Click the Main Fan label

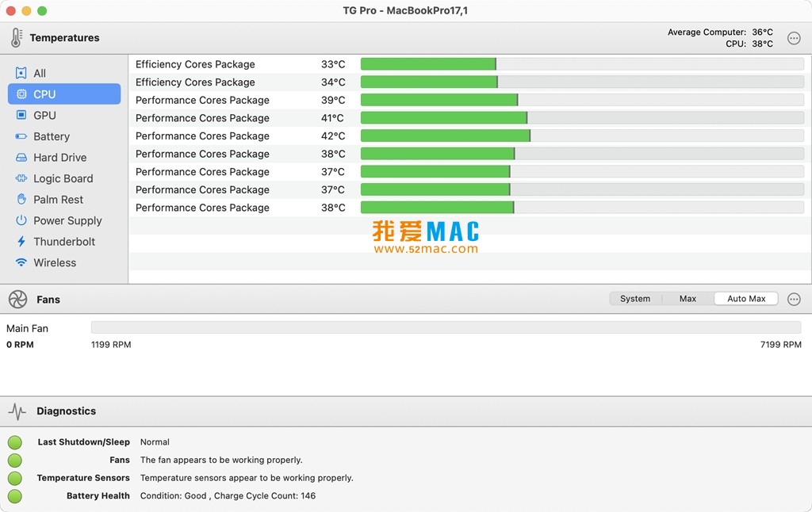[x=27, y=328]
